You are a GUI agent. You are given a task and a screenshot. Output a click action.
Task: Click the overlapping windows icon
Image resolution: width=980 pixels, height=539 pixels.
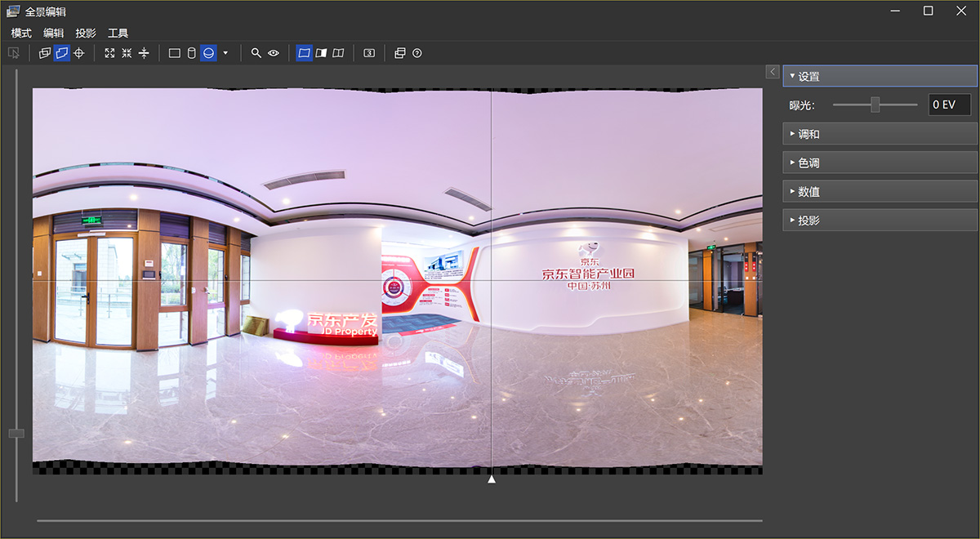(400, 53)
